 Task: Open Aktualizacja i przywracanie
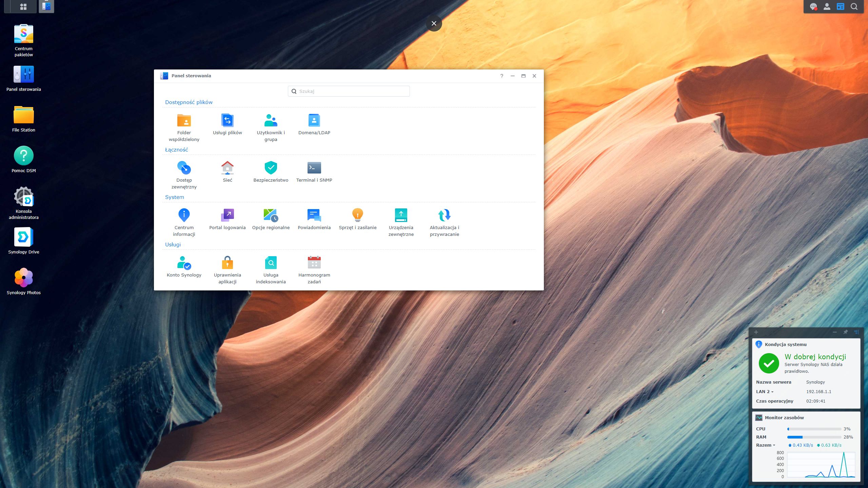(x=445, y=222)
